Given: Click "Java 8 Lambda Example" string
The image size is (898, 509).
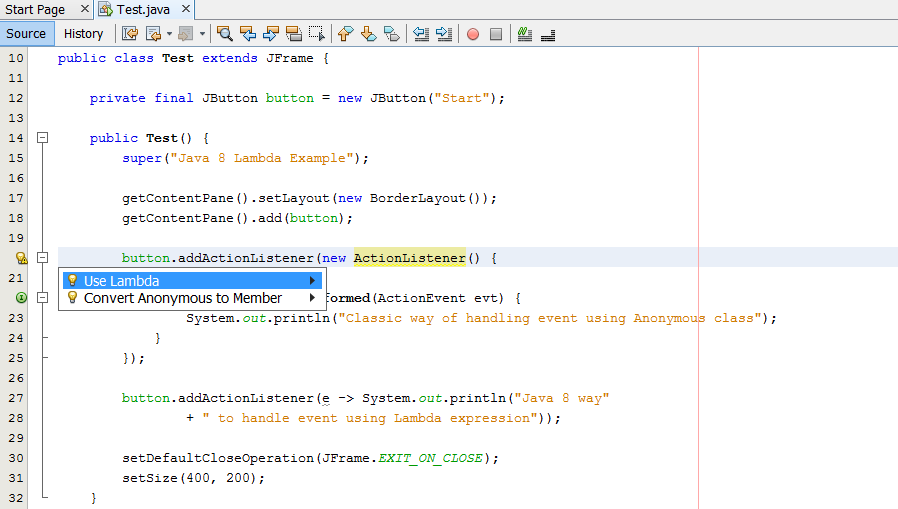Looking at the screenshot, I should click(262, 158).
